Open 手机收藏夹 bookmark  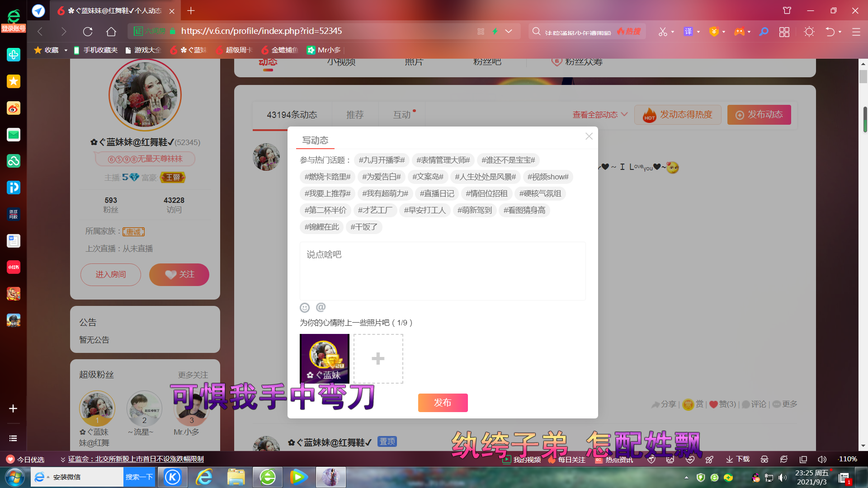95,50
